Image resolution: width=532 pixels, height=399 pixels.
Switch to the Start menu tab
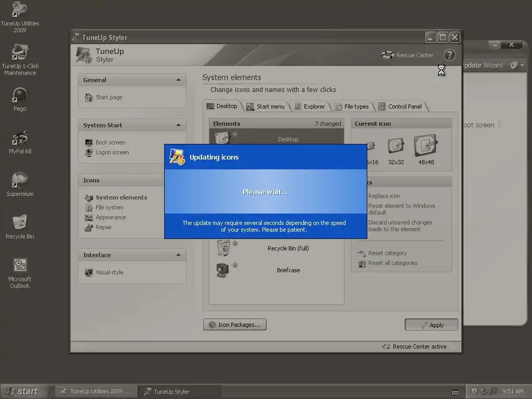point(265,107)
